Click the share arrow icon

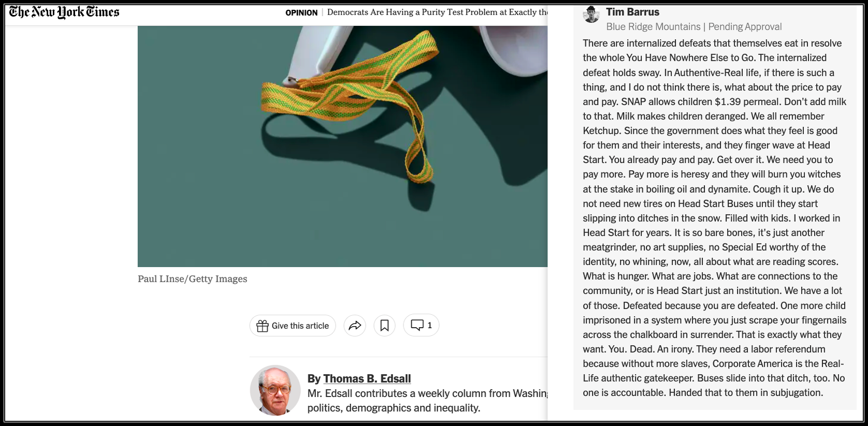tap(355, 326)
